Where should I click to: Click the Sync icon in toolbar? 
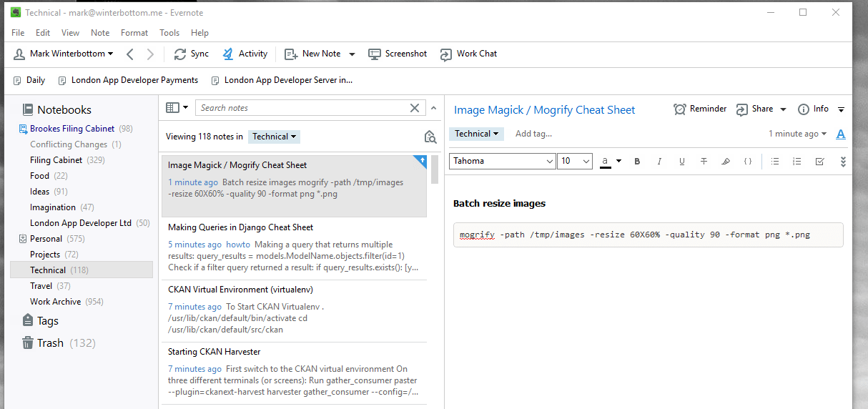[179, 54]
